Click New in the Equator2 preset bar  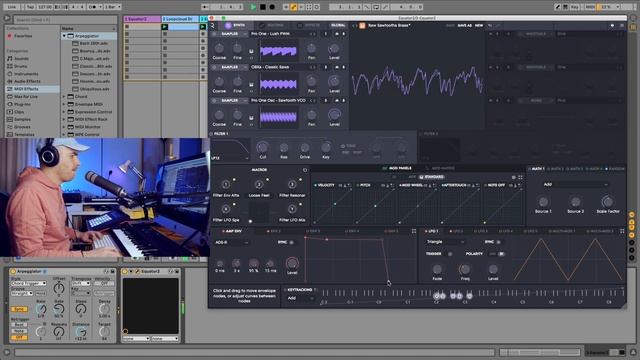click(x=479, y=25)
